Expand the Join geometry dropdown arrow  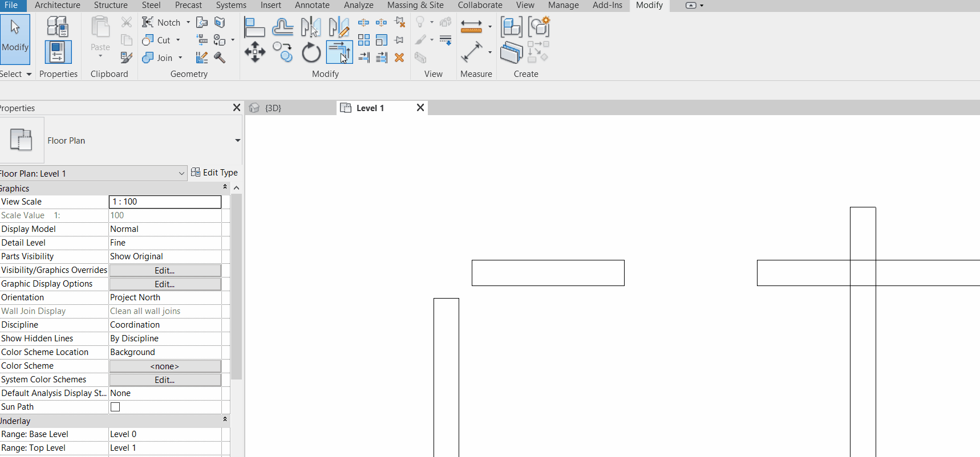coord(180,58)
